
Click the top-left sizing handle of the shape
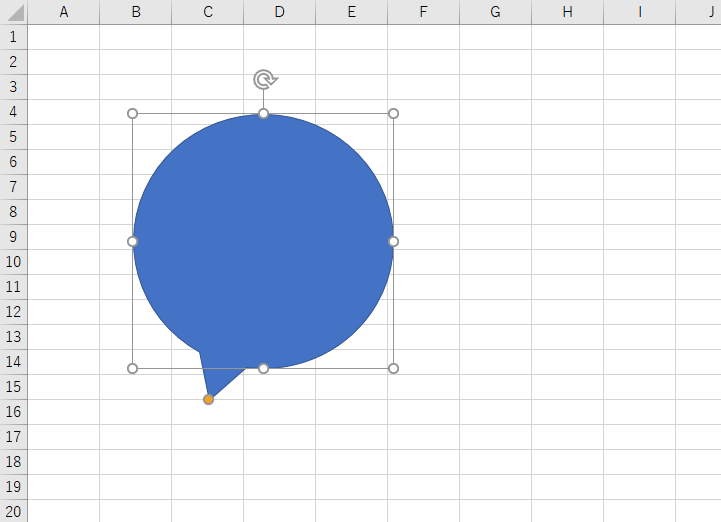pyautogui.click(x=132, y=114)
